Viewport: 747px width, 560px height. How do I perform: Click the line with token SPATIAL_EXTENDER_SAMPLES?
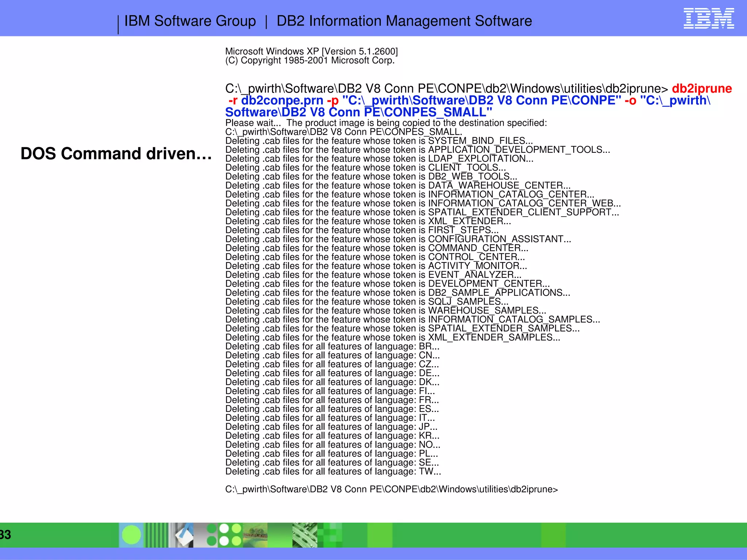403,328
